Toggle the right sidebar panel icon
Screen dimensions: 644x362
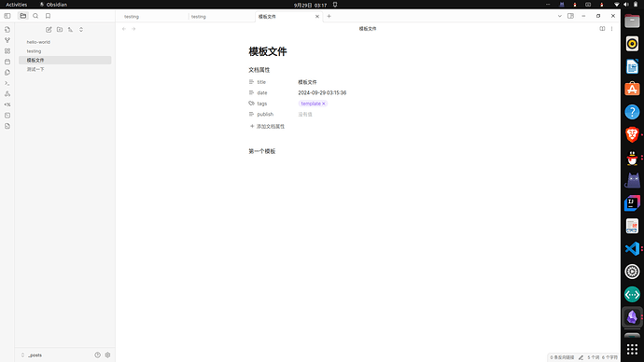click(x=570, y=16)
